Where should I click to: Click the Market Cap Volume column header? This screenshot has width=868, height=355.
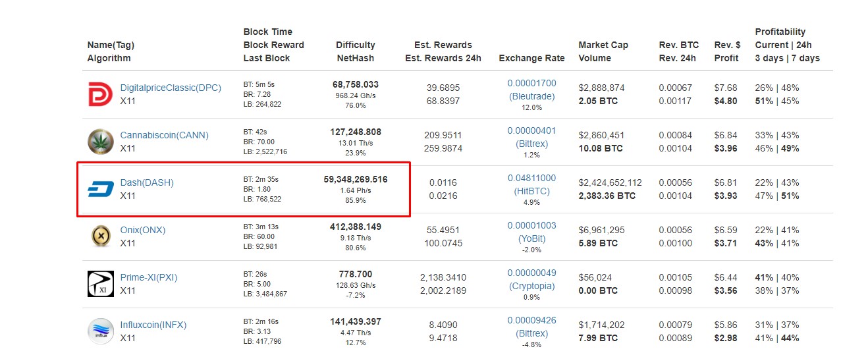coord(603,51)
